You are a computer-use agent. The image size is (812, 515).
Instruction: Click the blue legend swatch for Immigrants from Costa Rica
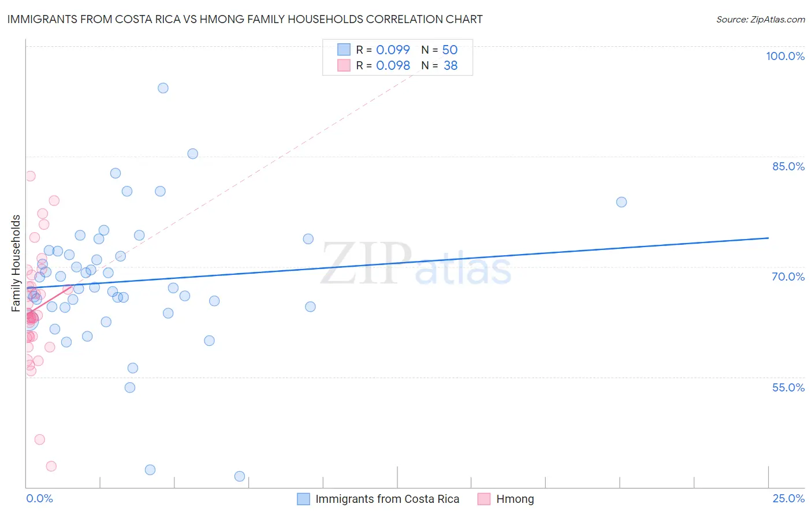pos(303,499)
